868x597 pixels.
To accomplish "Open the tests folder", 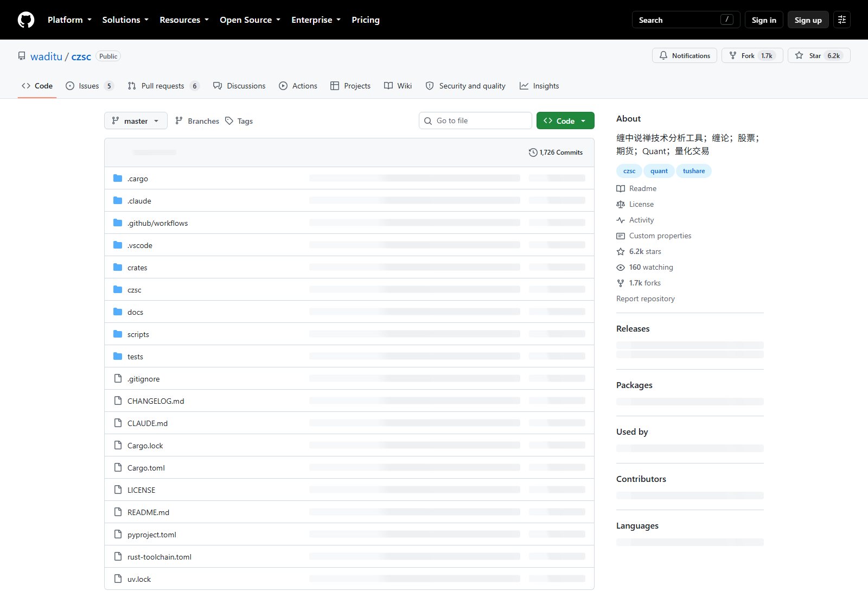I will coord(135,357).
